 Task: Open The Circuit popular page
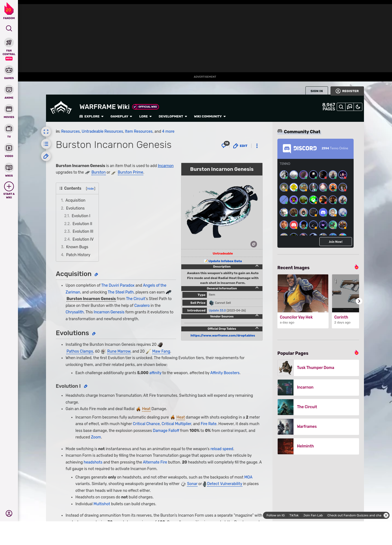click(318, 407)
